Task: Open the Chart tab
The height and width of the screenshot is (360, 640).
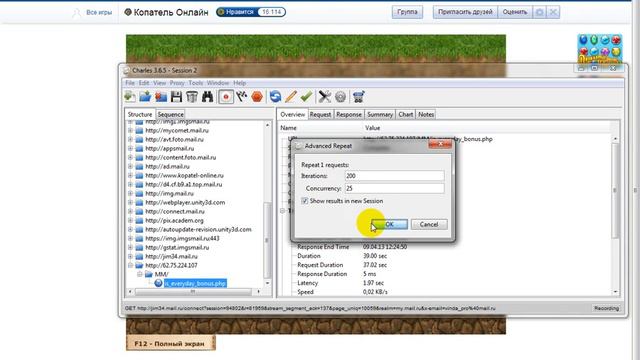Action: [406, 114]
